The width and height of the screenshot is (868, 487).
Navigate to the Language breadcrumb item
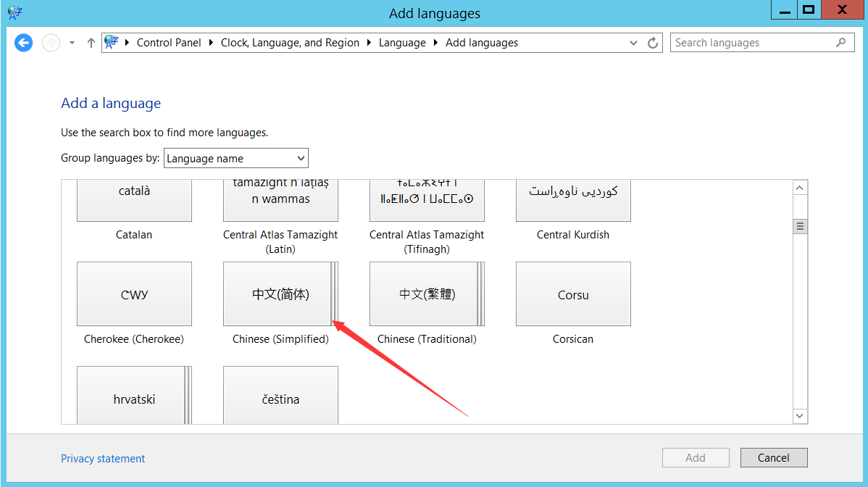[x=402, y=43]
